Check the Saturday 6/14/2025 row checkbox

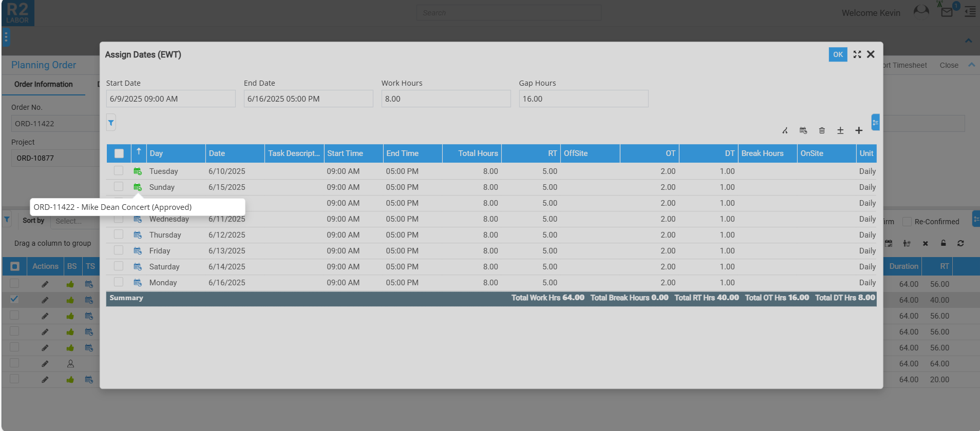[119, 266]
